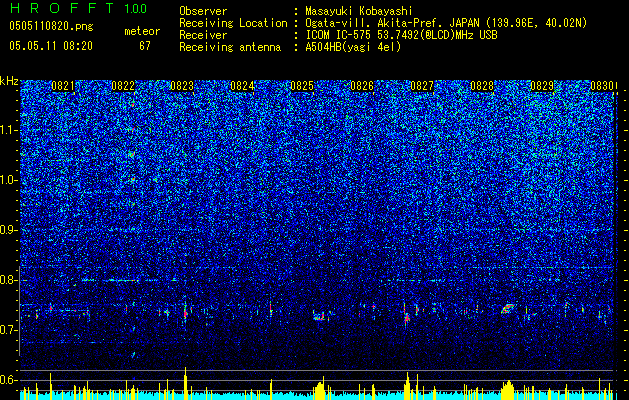
Task: Click the 0830 time marker
Action: coord(602,86)
